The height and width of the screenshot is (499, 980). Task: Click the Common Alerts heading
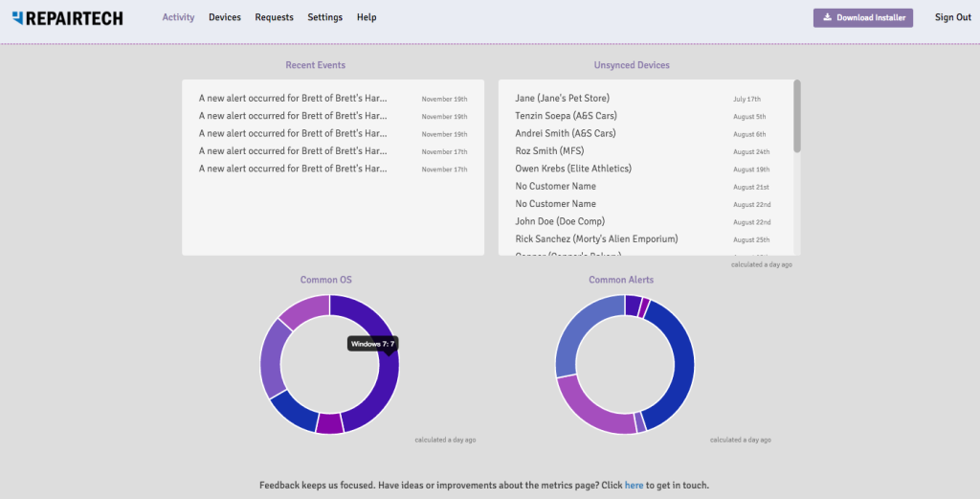tap(621, 280)
